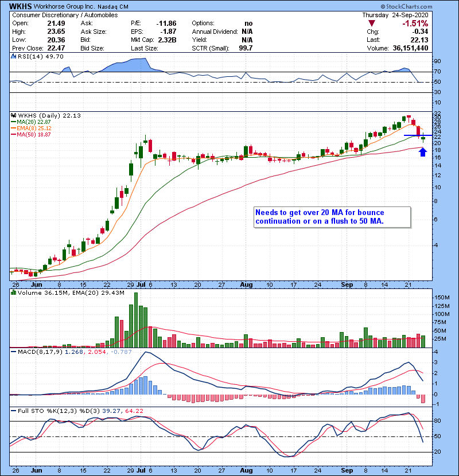Select the High value 23.65
The width and height of the screenshot is (459, 476).
tap(56, 32)
